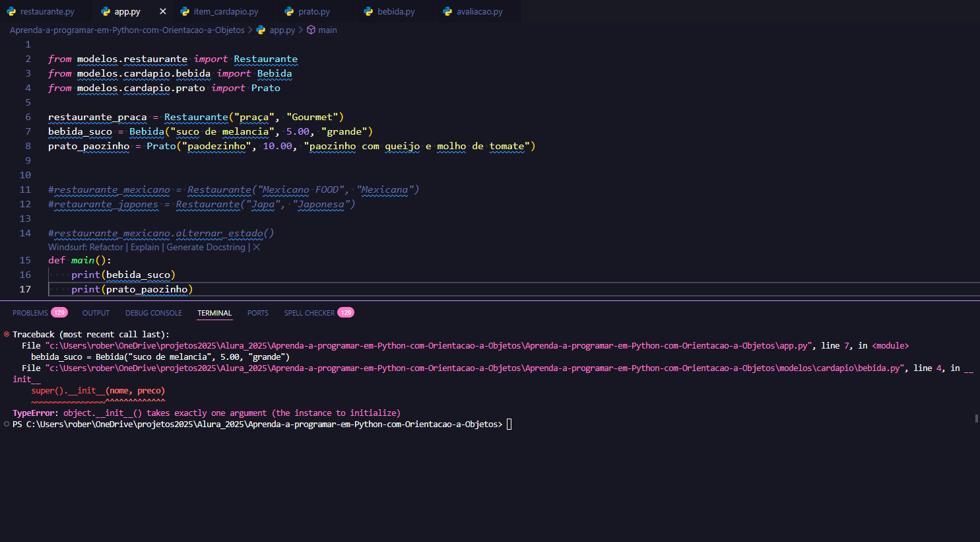Click the Bebida import name on line 3
This screenshot has width=980, height=542.
pyautogui.click(x=275, y=73)
